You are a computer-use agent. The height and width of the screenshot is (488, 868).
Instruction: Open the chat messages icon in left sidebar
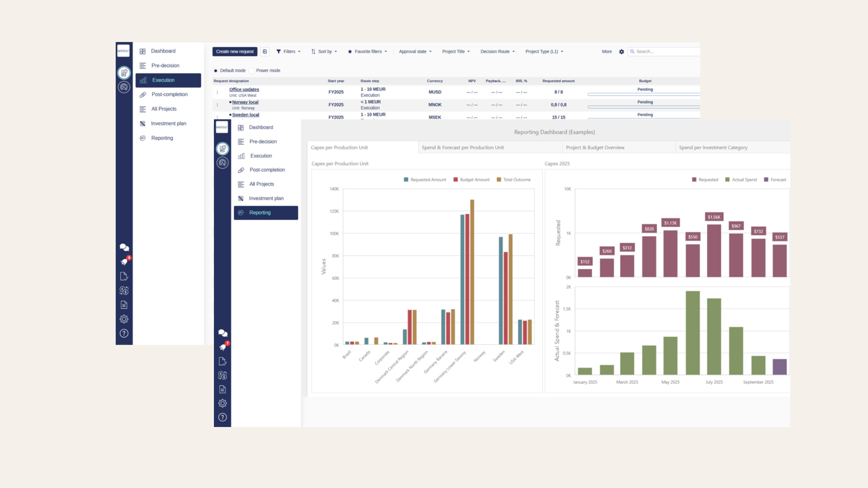124,247
